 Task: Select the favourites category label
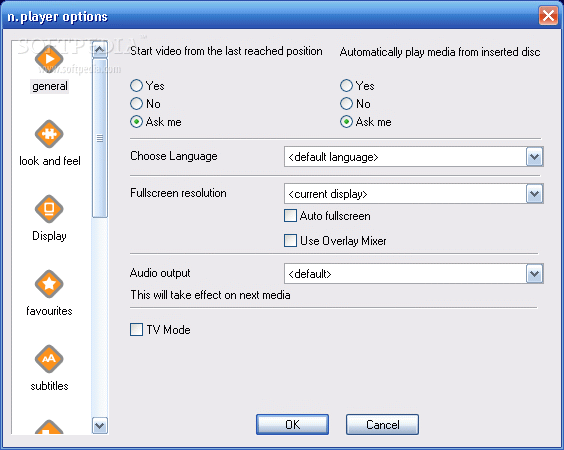coord(49,311)
